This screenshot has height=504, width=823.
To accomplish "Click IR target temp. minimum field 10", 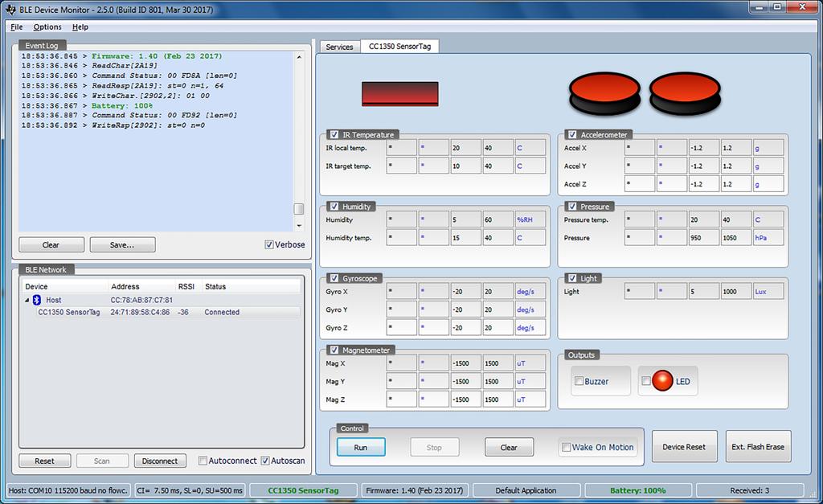I will click(x=465, y=166).
